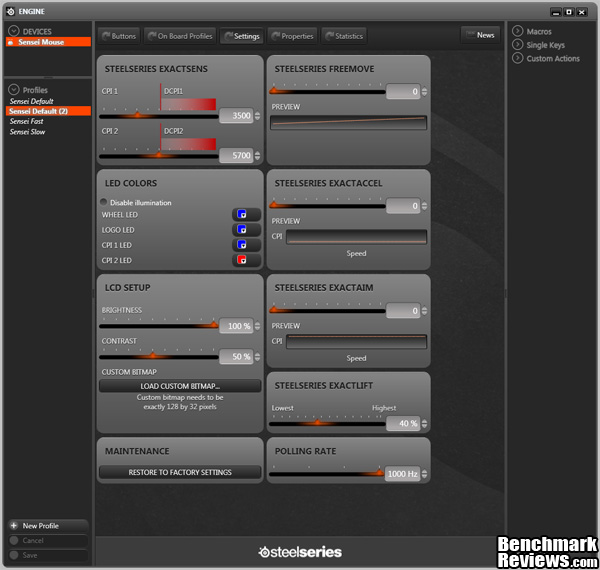
Task: Click Restore To Factory Settings button
Action: click(180, 472)
